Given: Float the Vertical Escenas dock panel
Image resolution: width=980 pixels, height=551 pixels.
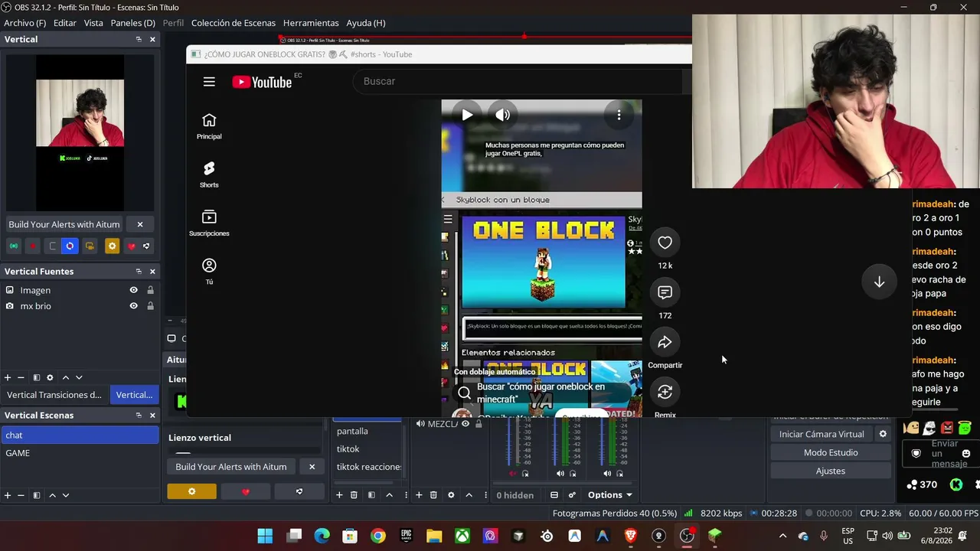Looking at the screenshot, I should [x=139, y=416].
